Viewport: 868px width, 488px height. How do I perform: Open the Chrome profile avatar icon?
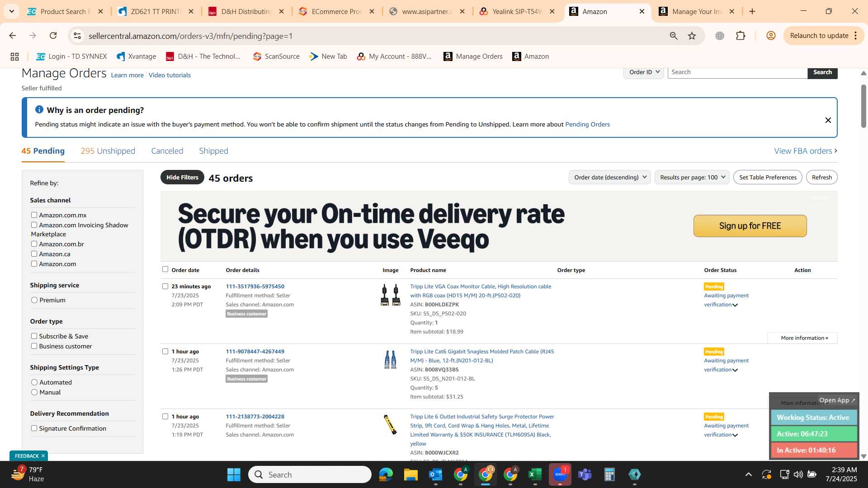[x=771, y=36]
